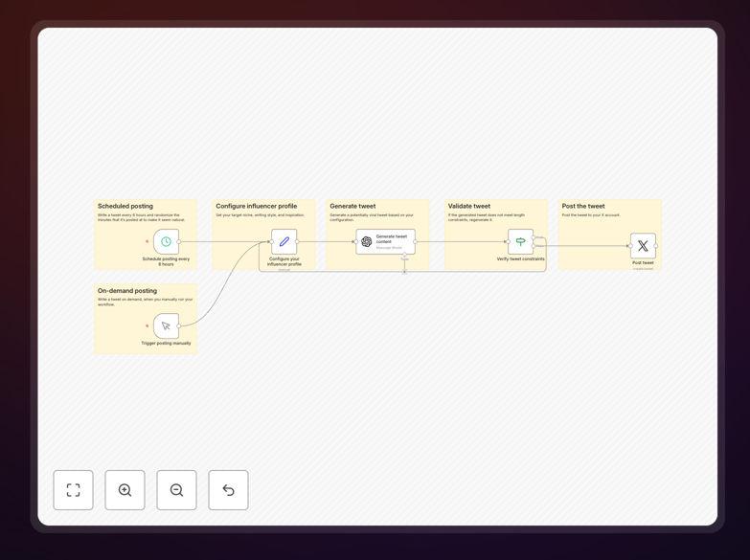
Task: Click the fit-to-view button
Action: click(73, 490)
